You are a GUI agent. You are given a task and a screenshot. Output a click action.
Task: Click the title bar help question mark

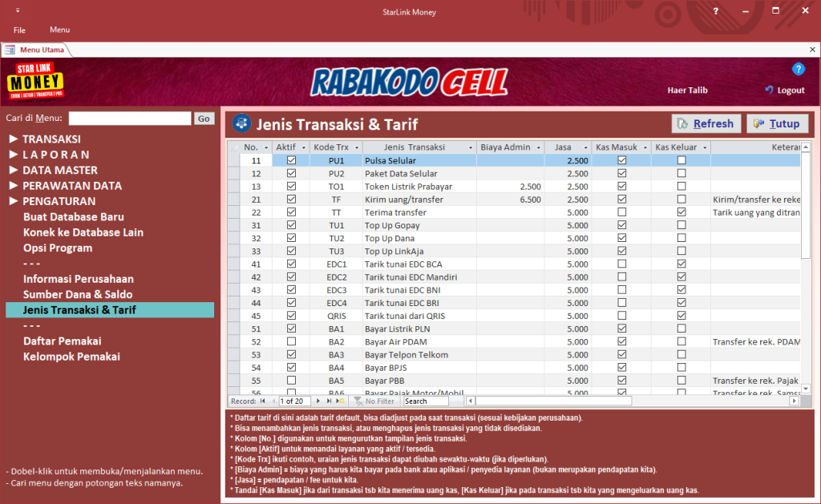pos(715,11)
